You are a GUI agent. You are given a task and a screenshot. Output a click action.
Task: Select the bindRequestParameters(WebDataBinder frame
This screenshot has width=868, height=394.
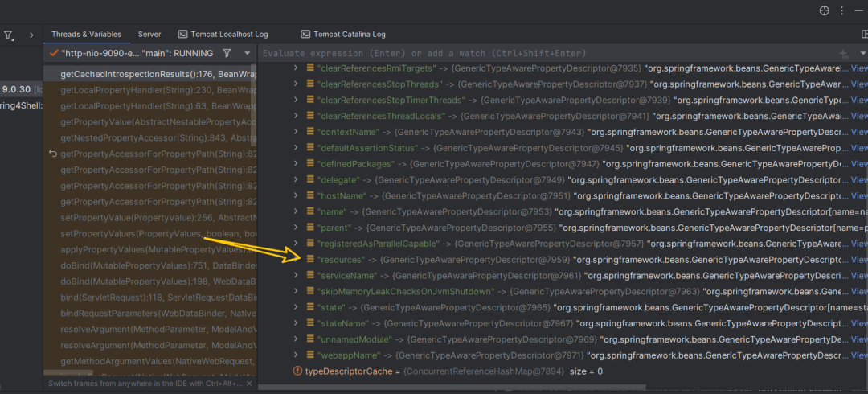pos(150,313)
